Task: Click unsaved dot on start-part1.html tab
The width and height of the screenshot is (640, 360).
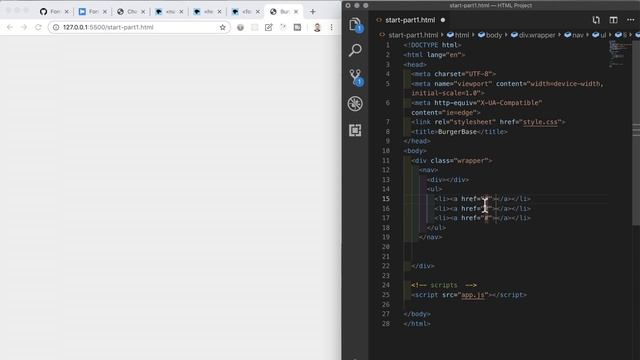Action: pos(443,20)
